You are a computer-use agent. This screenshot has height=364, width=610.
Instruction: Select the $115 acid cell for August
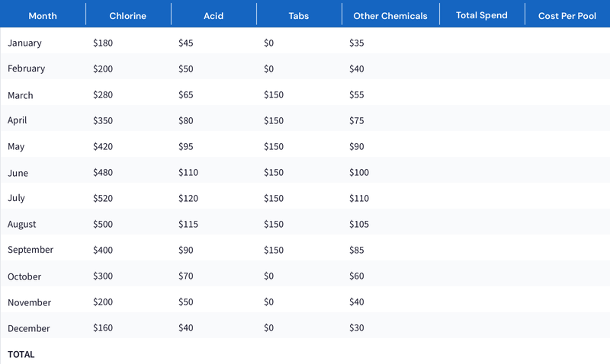188,225
